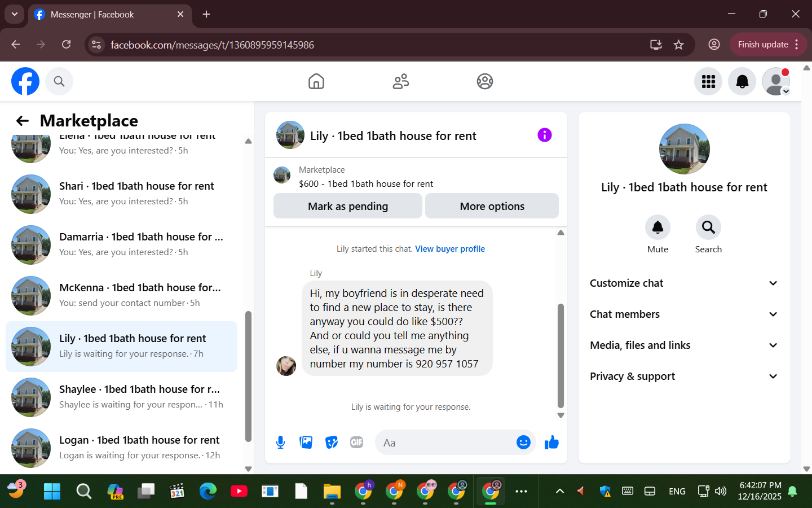812x508 pixels.
Task: Open the Facebook menu grid icon
Action: pos(708,81)
